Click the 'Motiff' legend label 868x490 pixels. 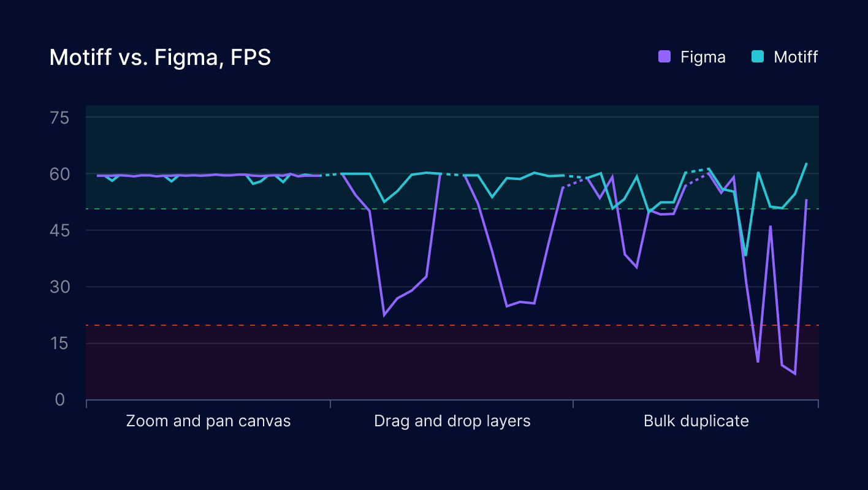796,57
